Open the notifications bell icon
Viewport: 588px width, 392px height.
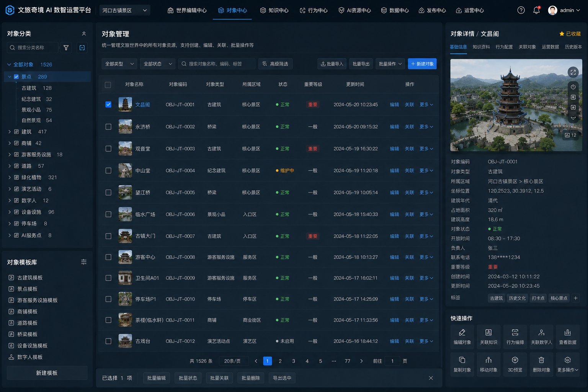(x=536, y=10)
